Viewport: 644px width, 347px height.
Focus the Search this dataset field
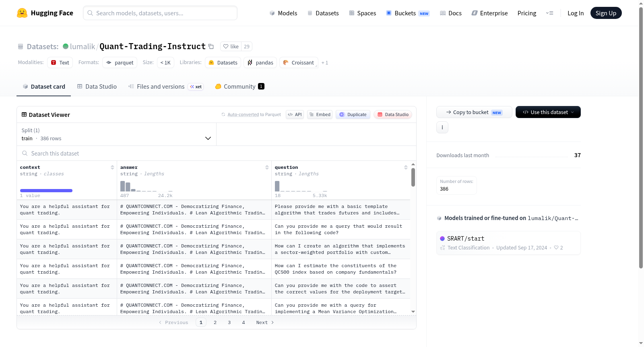[217, 153]
